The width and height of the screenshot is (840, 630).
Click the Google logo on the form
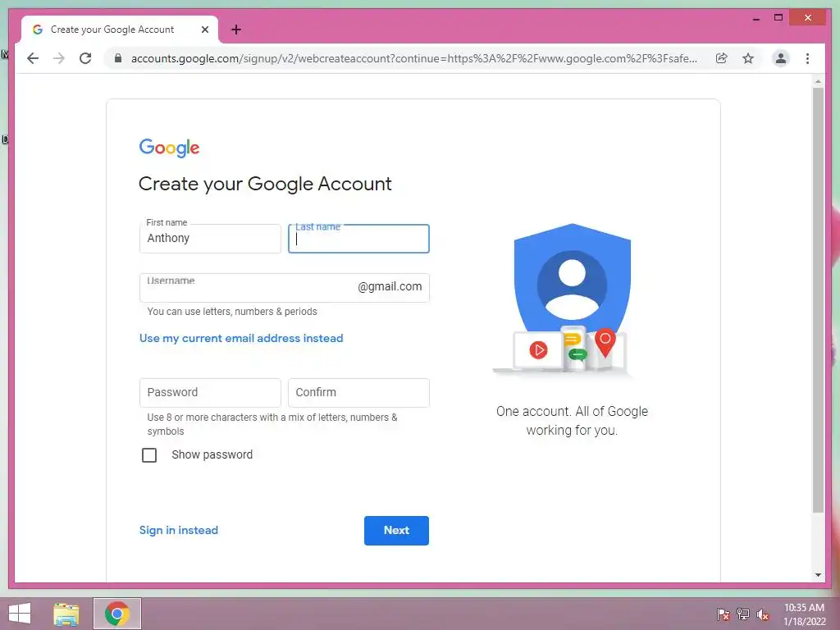[169, 148]
